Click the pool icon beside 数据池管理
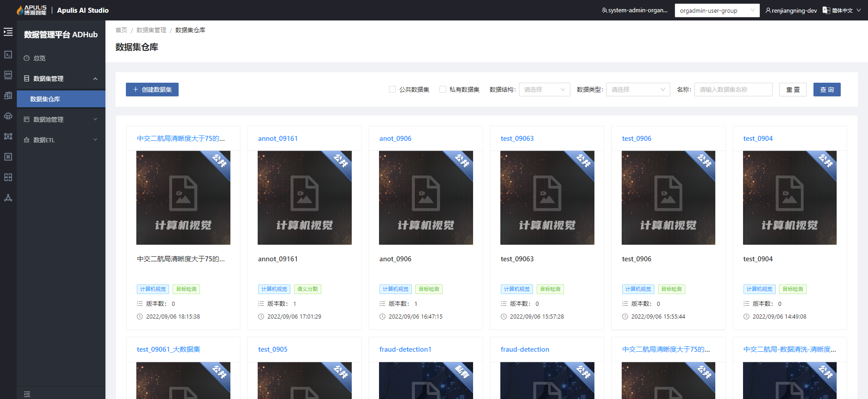This screenshot has height=399, width=868. [26, 120]
